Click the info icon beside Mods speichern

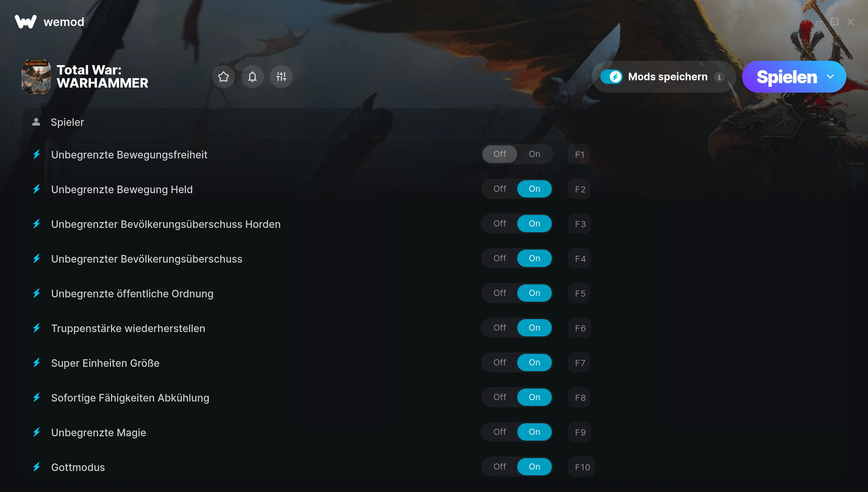click(719, 77)
